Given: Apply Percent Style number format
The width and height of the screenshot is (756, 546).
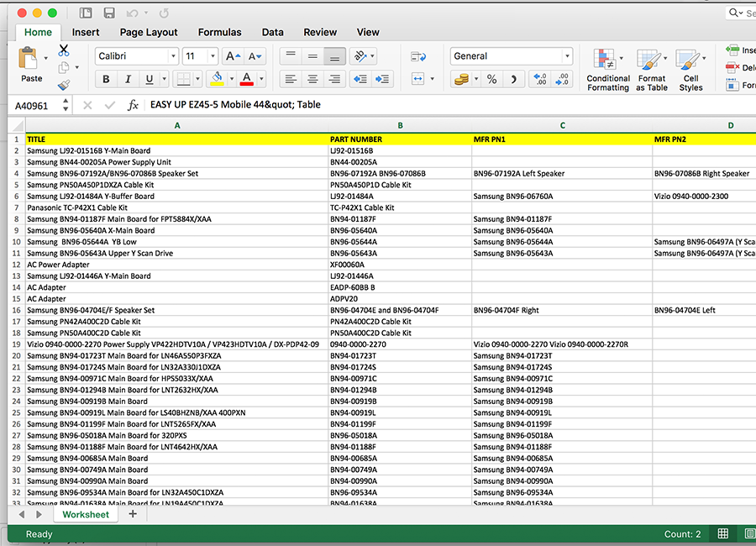Looking at the screenshot, I should click(x=491, y=79).
